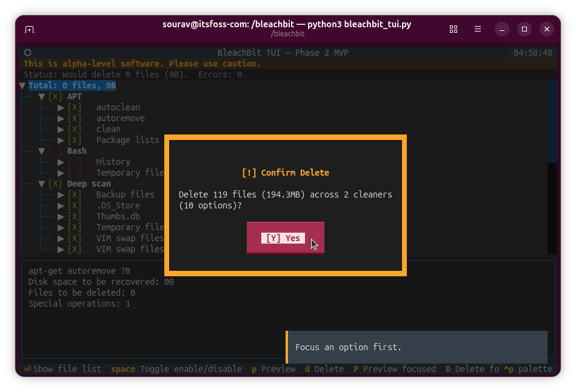Toggle the .DS_Store checkbox

pos(75,205)
